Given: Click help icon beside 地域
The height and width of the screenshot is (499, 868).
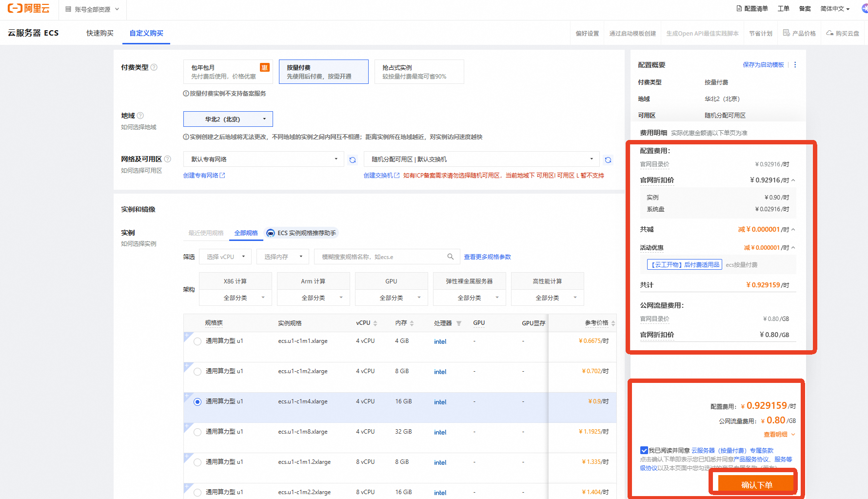Looking at the screenshot, I should coord(140,116).
